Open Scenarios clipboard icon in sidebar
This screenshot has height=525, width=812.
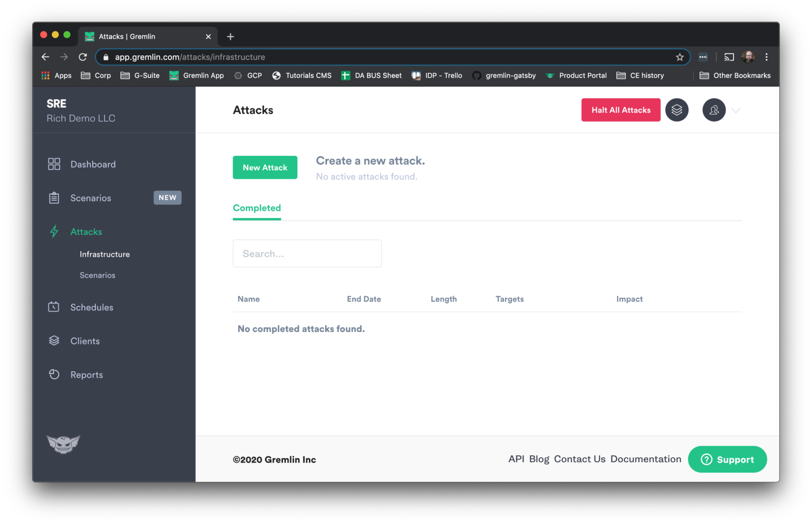point(54,198)
